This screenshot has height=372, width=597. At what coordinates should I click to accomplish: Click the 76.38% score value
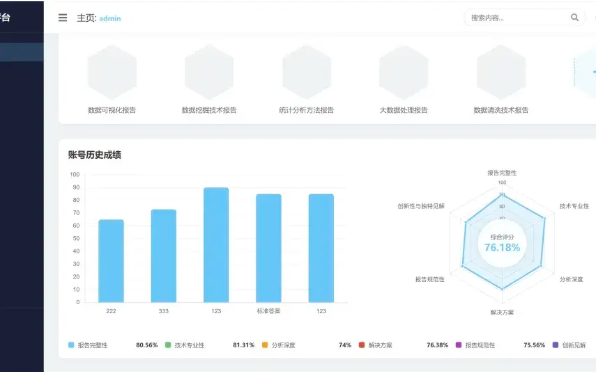coord(437,345)
